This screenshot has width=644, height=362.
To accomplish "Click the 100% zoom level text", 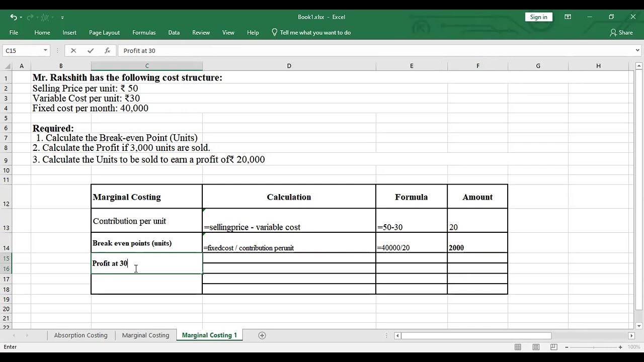I will (633, 347).
